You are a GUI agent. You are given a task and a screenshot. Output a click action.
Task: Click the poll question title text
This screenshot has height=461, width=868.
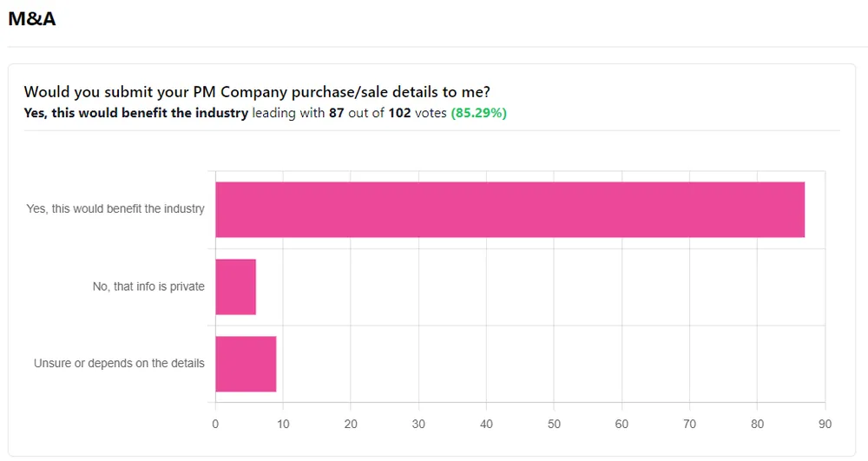257,92
